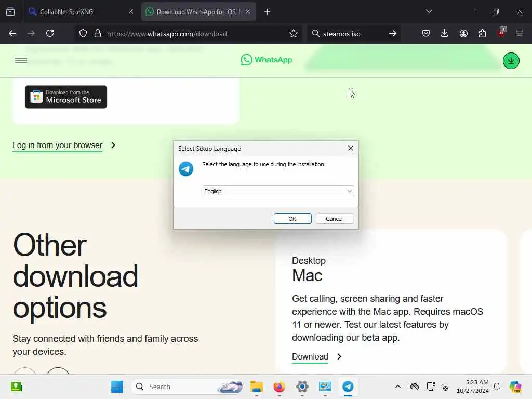Save page to Pocket

[426, 34]
